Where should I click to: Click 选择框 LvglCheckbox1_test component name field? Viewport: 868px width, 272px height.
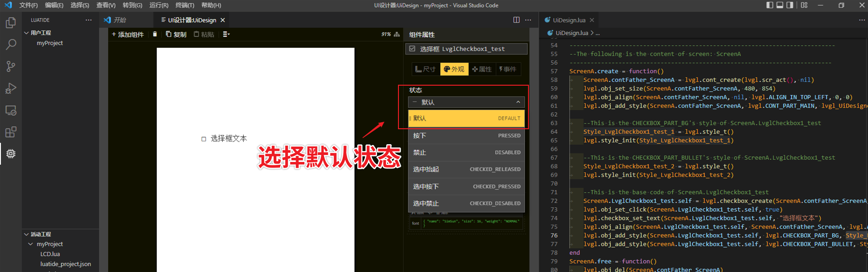466,49
